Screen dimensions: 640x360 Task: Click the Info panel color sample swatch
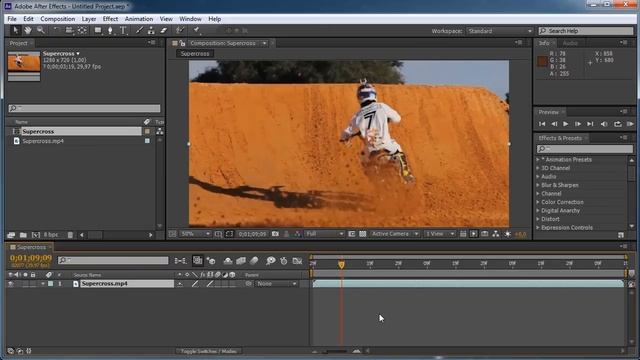coord(542,61)
